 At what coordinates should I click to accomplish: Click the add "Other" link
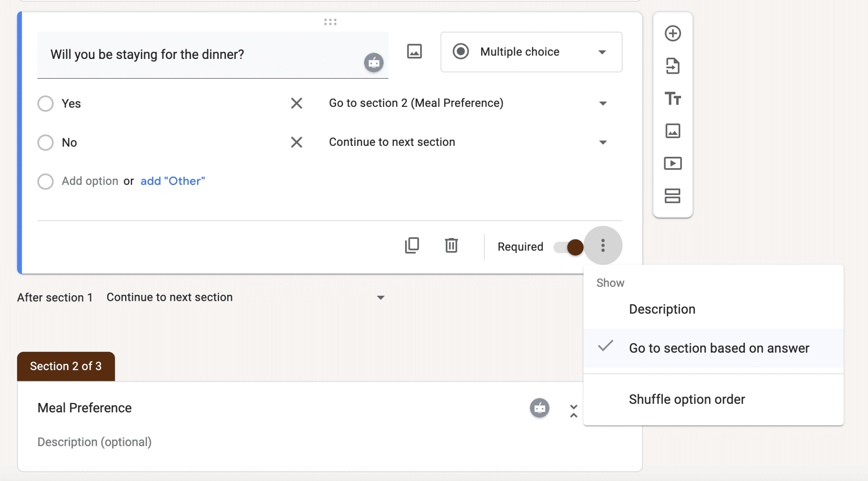tap(172, 181)
